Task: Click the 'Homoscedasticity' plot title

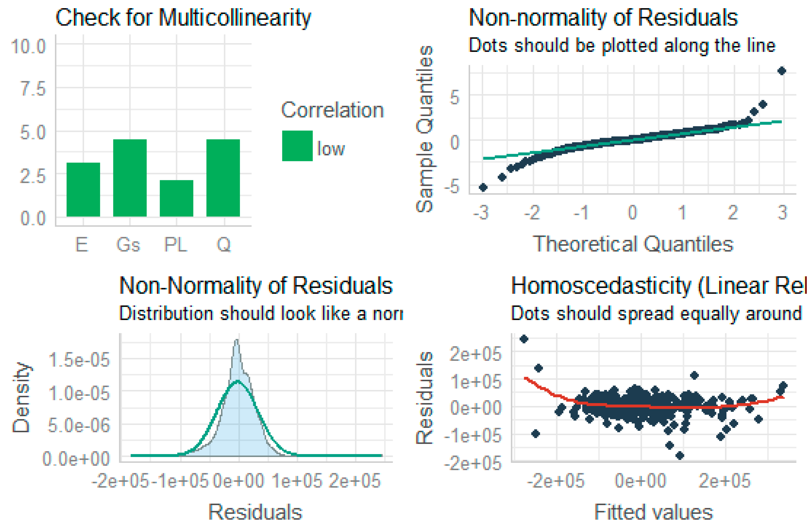Action: click(x=658, y=285)
